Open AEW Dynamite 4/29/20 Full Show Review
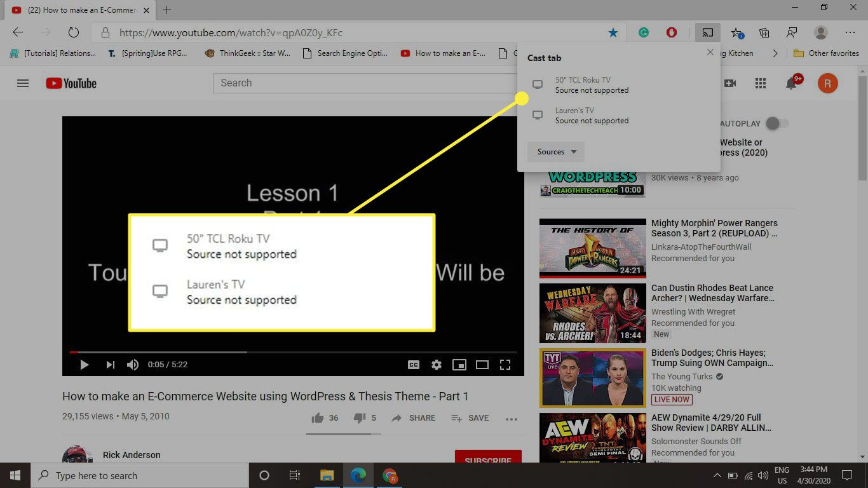 tap(712, 423)
